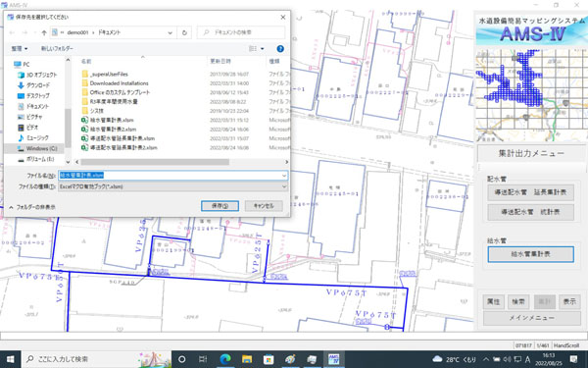Collapse folders with フォルダーの非表示
The width and height of the screenshot is (588, 368).
click(32, 207)
